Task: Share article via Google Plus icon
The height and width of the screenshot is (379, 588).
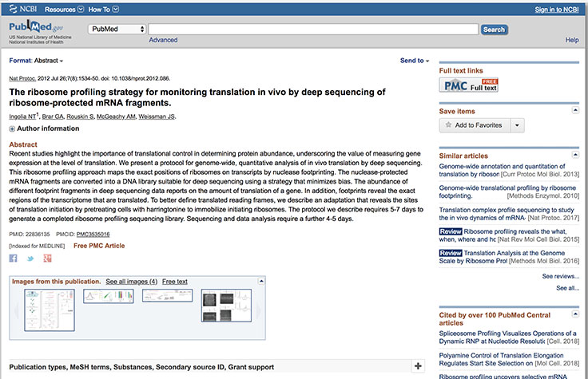Action: (x=47, y=259)
